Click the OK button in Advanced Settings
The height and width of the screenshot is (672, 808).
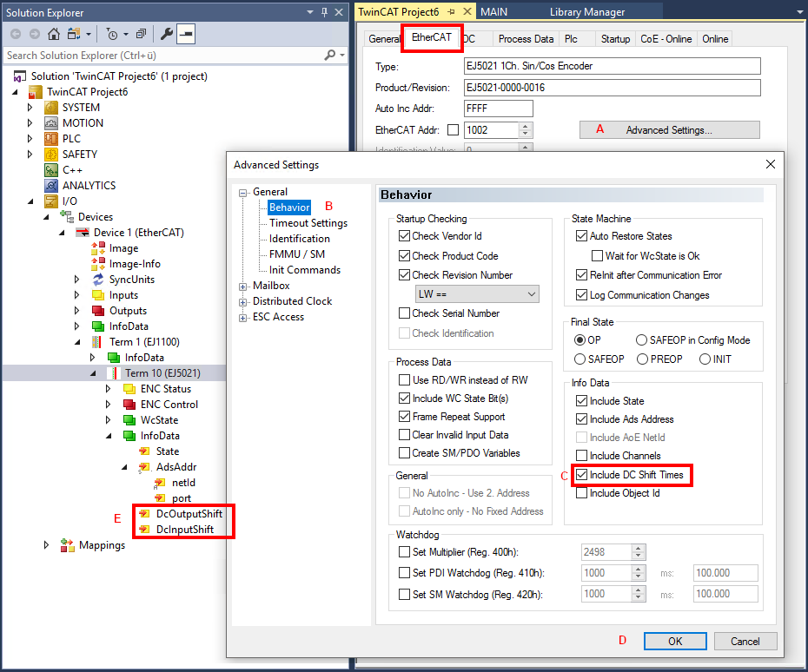(x=675, y=641)
